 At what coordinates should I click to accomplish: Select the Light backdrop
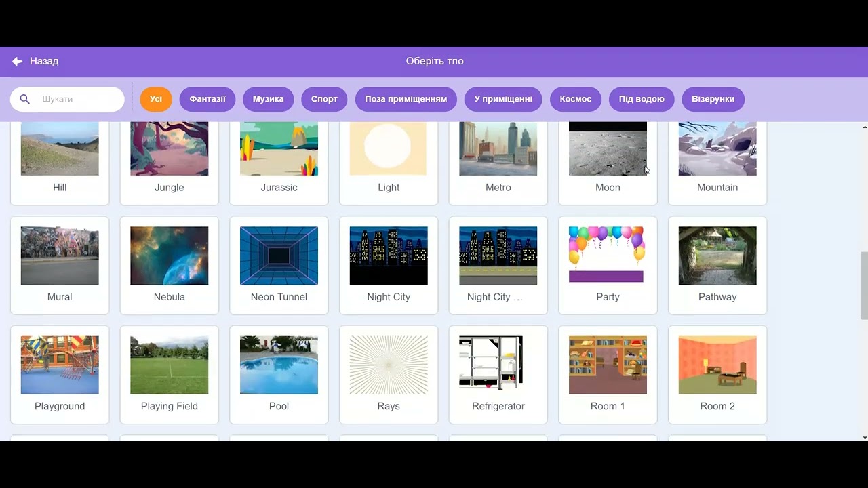tap(389, 163)
